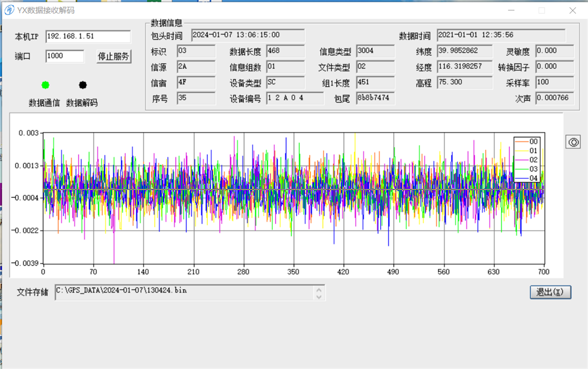Click the circular view icon beside the chart

coord(573,142)
